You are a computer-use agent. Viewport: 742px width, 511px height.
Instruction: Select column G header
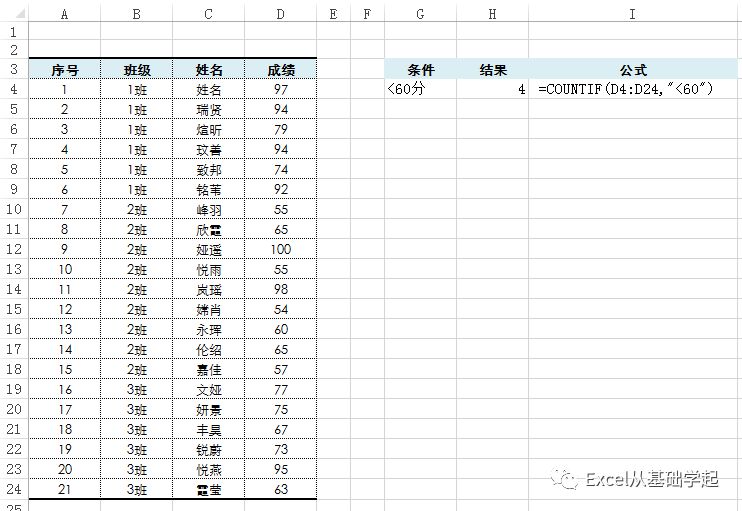pos(420,14)
